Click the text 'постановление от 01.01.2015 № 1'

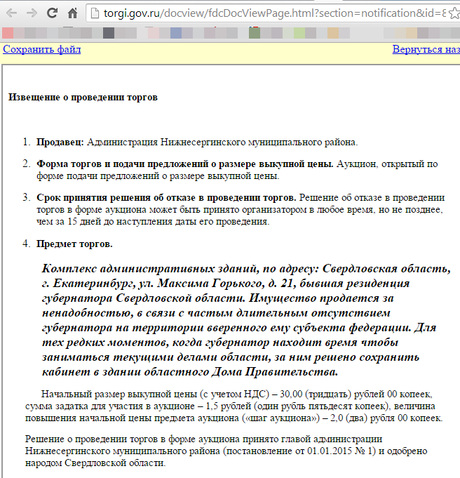click(x=299, y=451)
